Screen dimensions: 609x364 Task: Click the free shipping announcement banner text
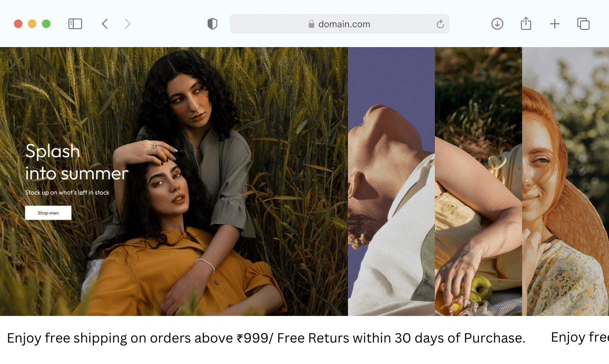pyautogui.click(x=266, y=338)
